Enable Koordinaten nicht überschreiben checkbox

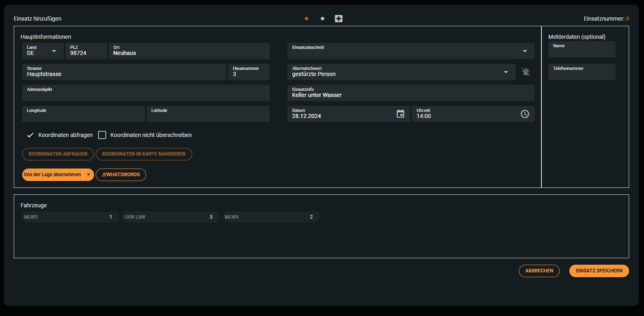(x=103, y=135)
